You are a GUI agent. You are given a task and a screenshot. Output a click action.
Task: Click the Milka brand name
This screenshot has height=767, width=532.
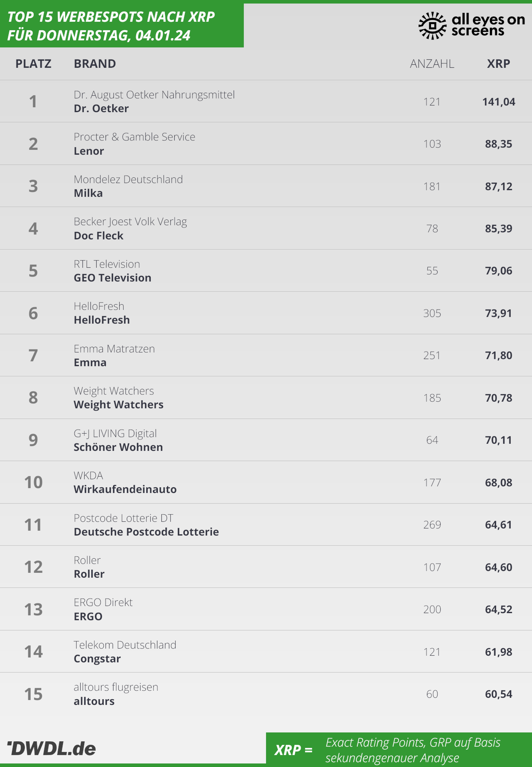click(x=88, y=193)
